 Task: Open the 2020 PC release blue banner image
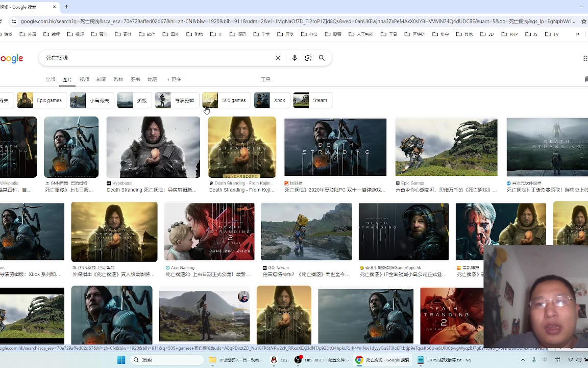335,147
